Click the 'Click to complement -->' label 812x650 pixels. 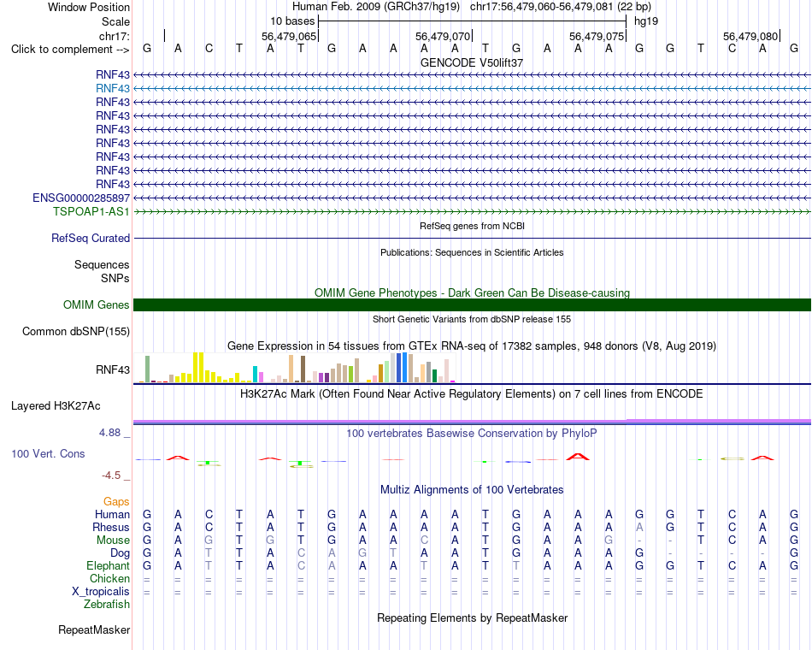pyautogui.click(x=70, y=50)
